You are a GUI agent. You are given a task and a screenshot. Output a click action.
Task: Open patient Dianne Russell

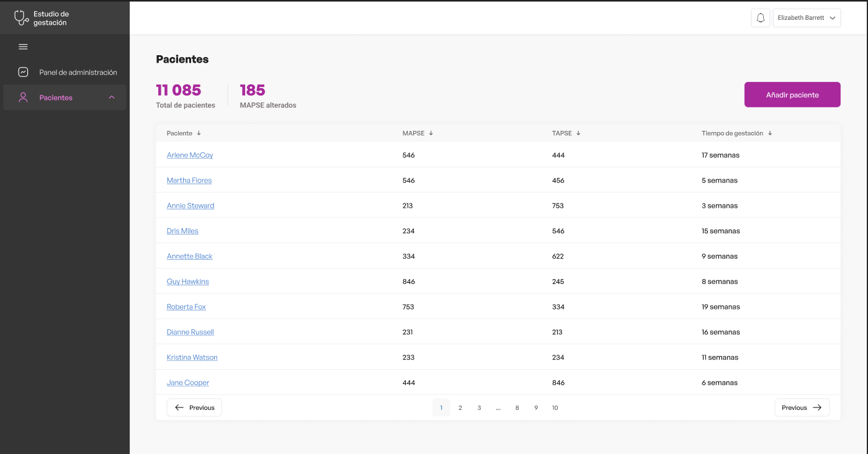click(190, 332)
